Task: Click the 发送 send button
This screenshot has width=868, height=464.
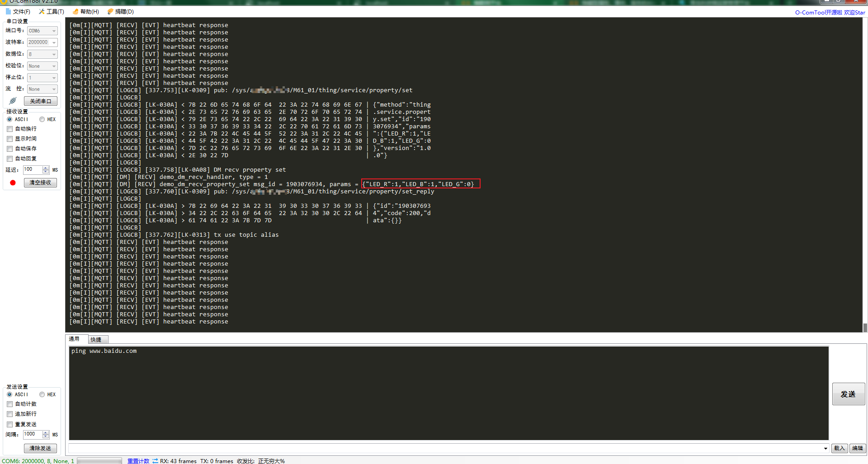Action: [848, 394]
